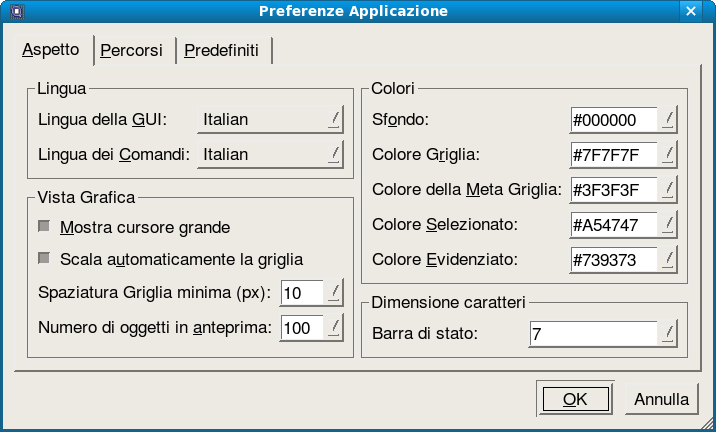
Task: Expand Barra di stato size dropdown arrow
Action: [x=668, y=334]
